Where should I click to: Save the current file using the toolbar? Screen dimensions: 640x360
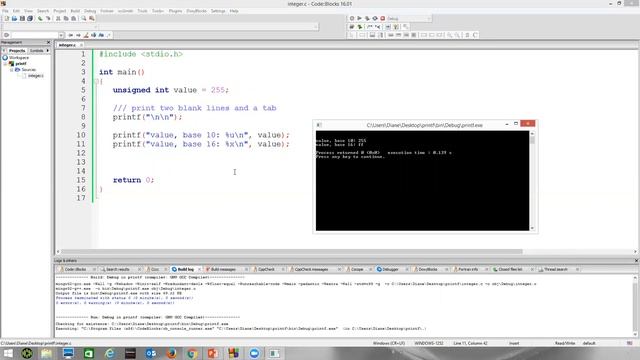pyautogui.click(x=22, y=18)
